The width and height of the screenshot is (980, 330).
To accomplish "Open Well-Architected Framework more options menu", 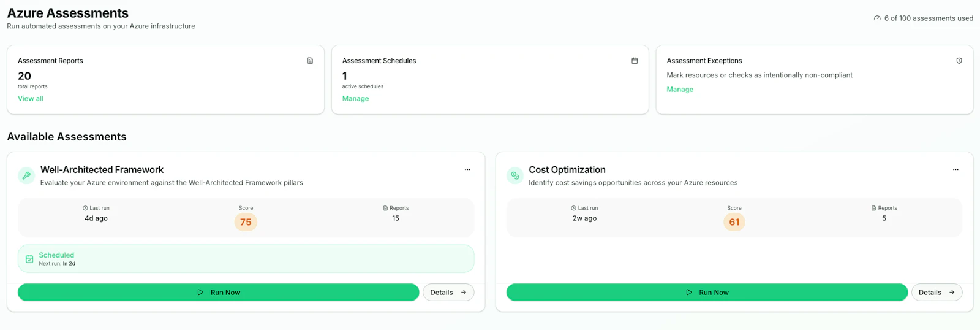I will pos(467,169).
